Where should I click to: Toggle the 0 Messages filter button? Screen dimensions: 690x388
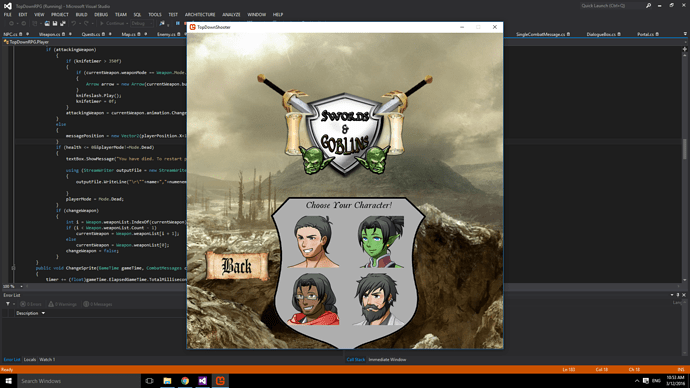(98, 304)
